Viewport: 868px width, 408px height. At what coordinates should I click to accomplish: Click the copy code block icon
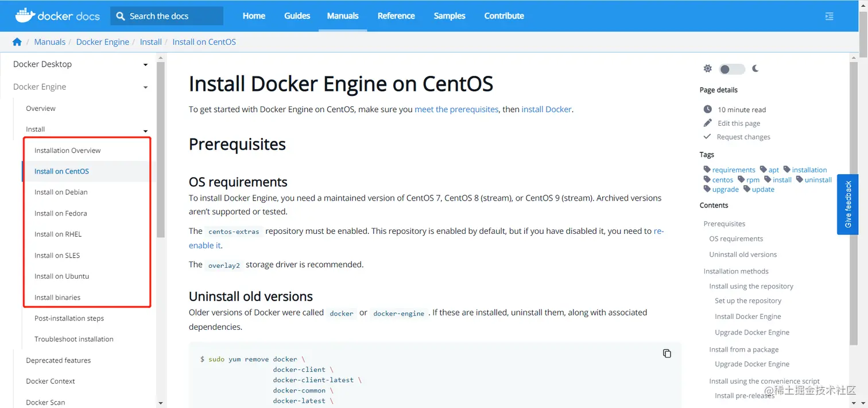(666, 353)
